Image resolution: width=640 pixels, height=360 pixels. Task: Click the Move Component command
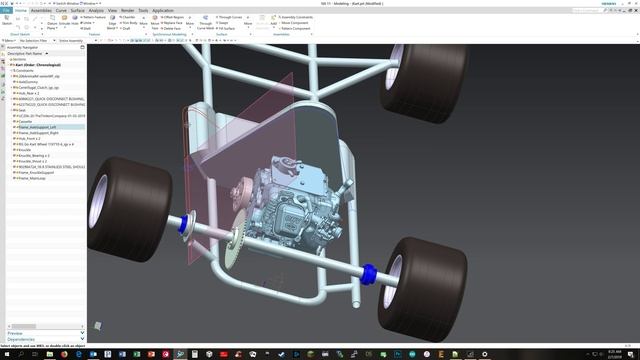click(294, 23)
